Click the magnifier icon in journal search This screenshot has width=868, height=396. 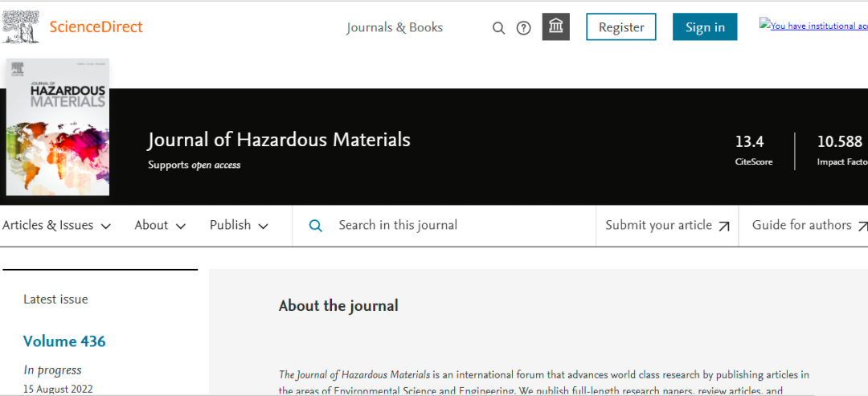[316, 226]
